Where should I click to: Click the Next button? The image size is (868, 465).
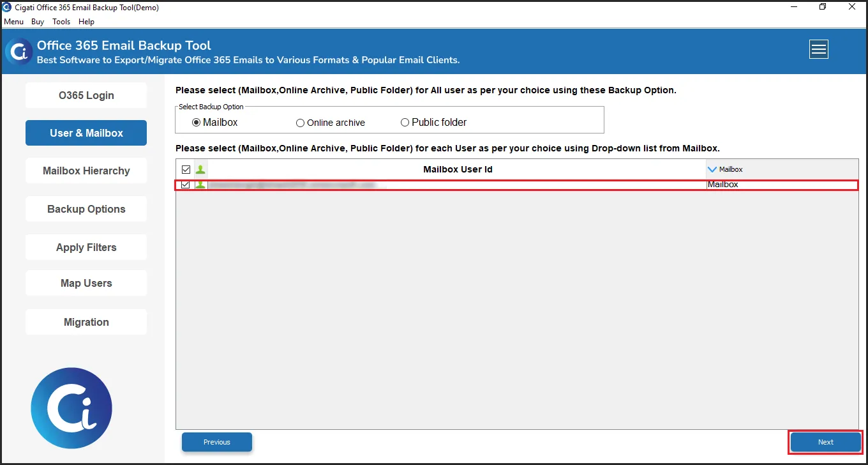click(x=826, y=442)
